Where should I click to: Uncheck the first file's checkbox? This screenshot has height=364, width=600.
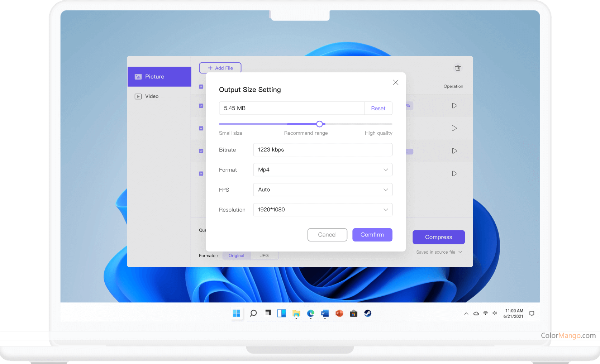tap(201, 106)
